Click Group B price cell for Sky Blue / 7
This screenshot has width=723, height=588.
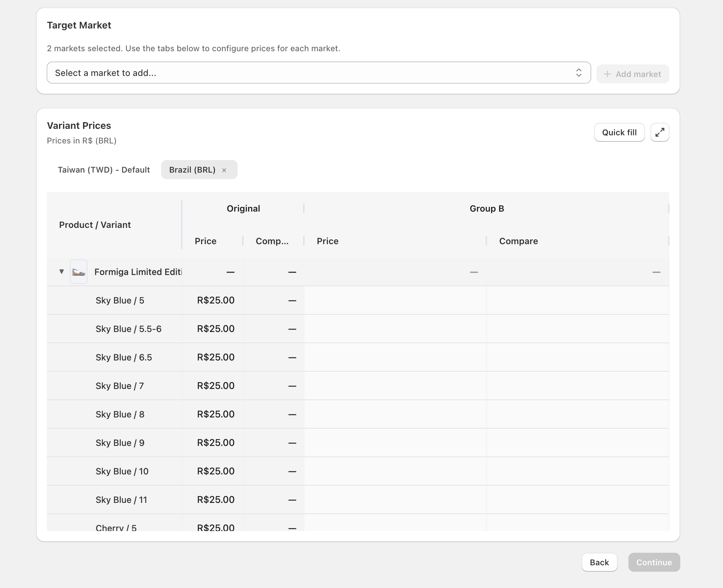coord(395,386)
